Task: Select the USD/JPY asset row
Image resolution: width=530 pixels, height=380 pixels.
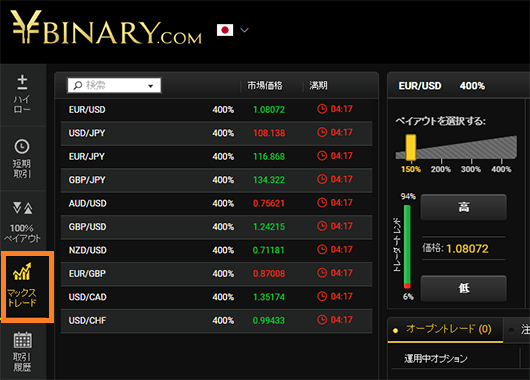Action: (217, 133)
